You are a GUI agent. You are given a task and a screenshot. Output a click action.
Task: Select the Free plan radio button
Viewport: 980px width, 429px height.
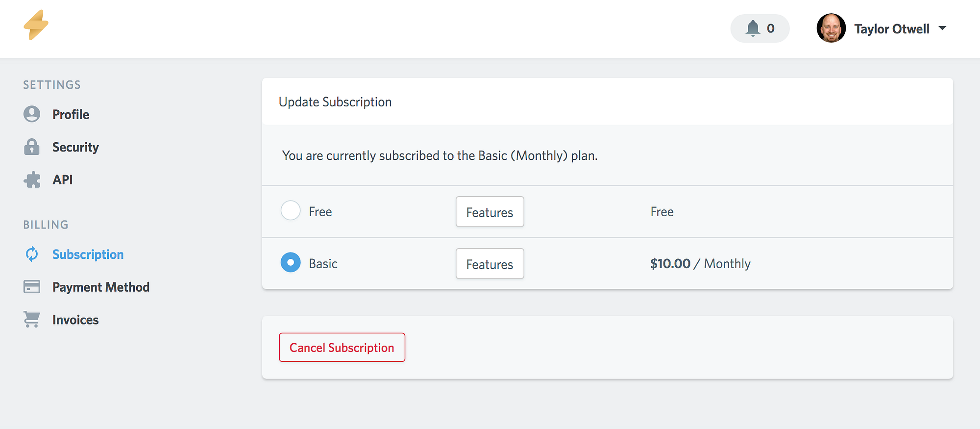(x=291, y=211)
